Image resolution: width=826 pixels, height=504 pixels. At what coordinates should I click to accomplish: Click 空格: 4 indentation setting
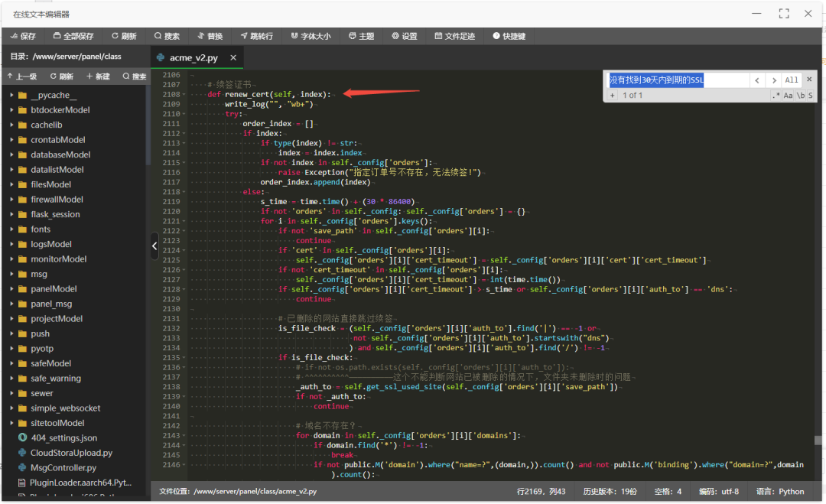tap(668, 491)
